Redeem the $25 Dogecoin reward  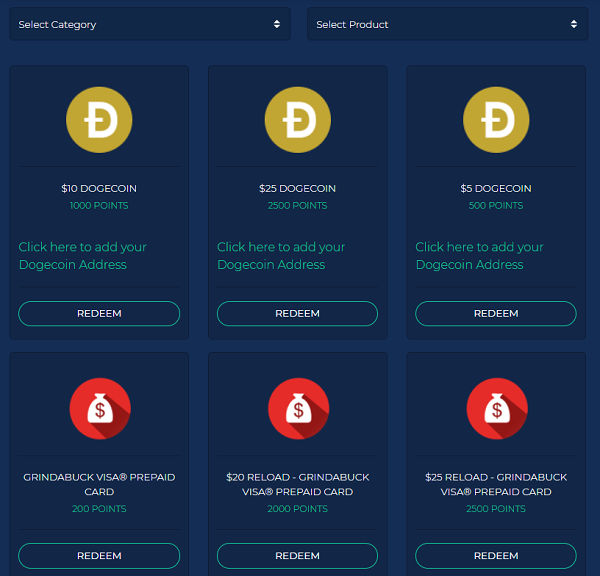point(297,313)
